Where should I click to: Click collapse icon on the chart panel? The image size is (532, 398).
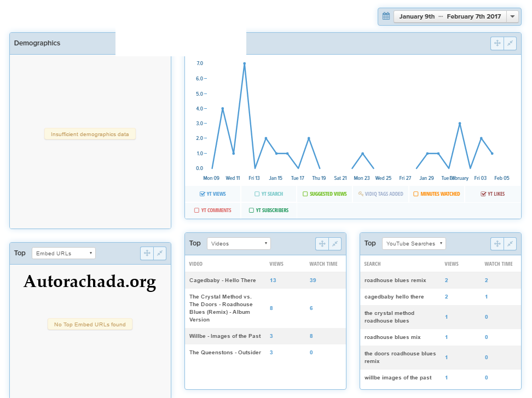(510, 43)
